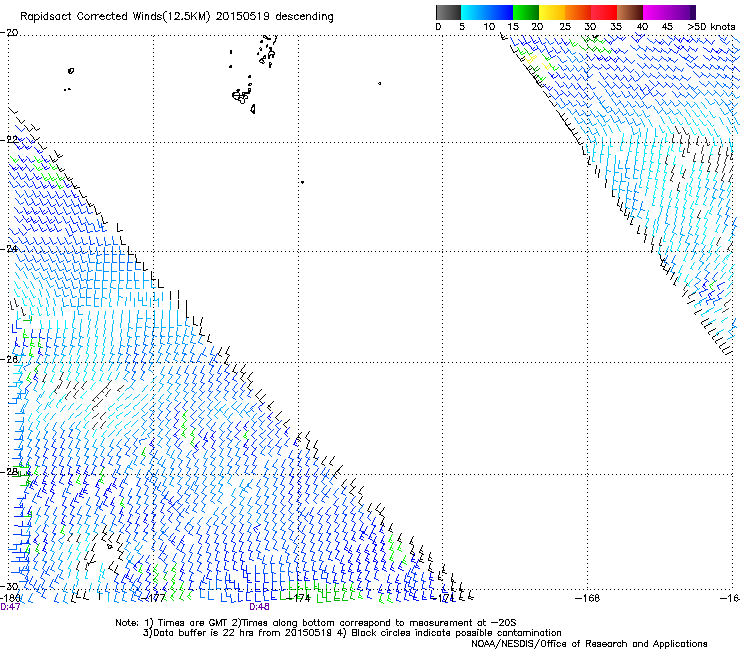Click the cyan 5-10 knots color segment
Image resolution: width=740 pixels, height=650 pixels.
click(474, 12)
